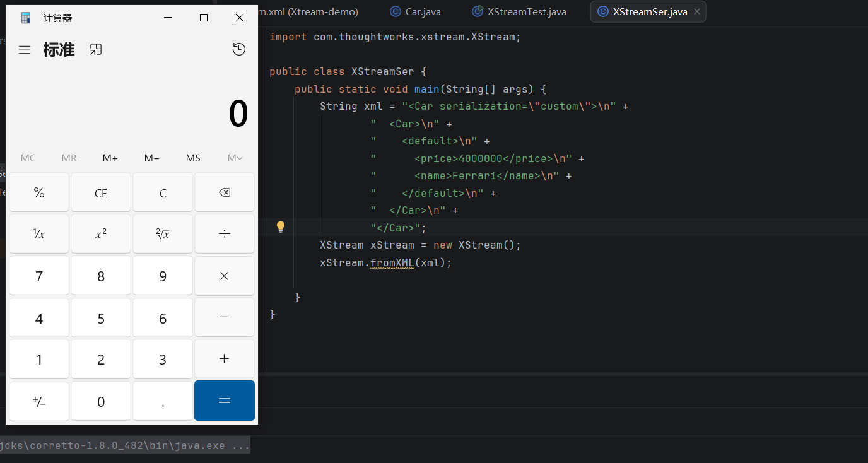
Task: Click the MR memory recall button
Action: (69, 158)
